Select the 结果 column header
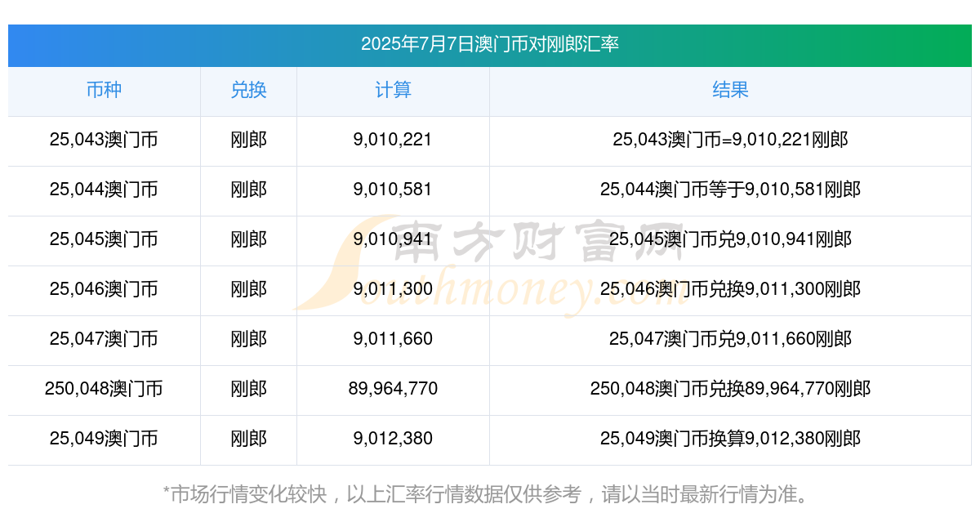 (730, 90)
